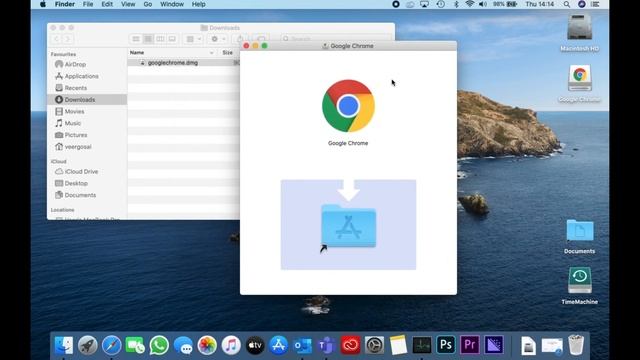Open Time Machine menu bar icon
The height and width of the screenshot is (360, 640).
click(440, 4)
